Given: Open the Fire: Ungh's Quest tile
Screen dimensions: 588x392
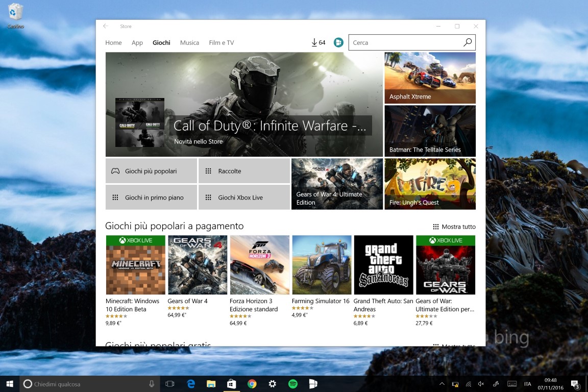Looking at the screenshot, I should [x=430, y=184].
